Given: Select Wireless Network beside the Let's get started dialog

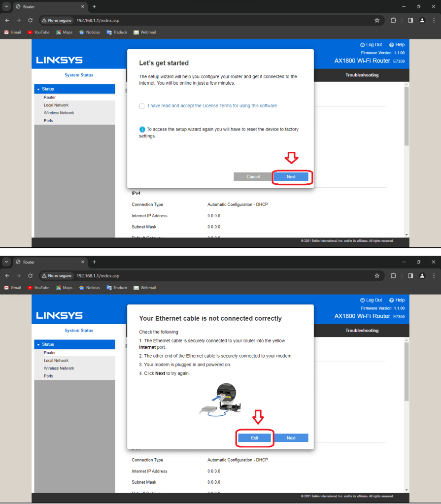Looking at the screenshot, I should coord(59,113).
